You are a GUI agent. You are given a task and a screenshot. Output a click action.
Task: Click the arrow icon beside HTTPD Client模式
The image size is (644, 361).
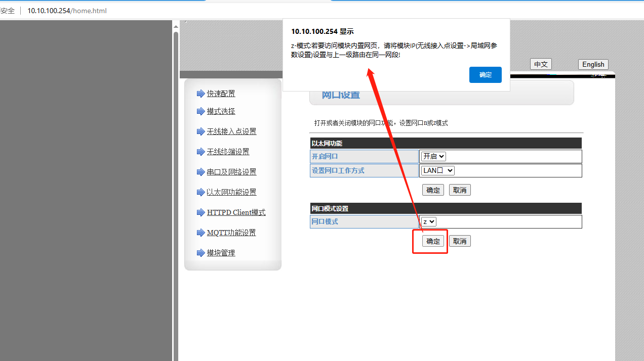click(200, 212)
